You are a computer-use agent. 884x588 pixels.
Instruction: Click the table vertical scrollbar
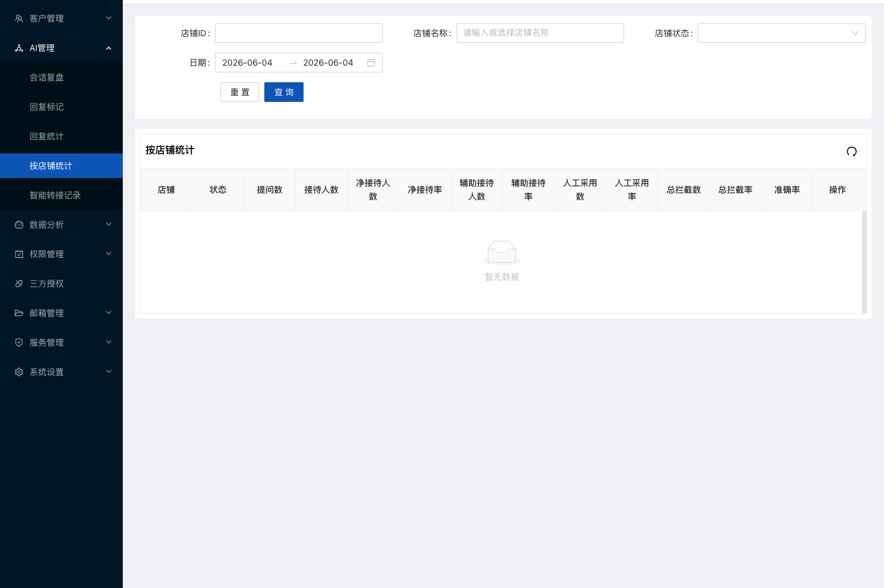[864, 262]
